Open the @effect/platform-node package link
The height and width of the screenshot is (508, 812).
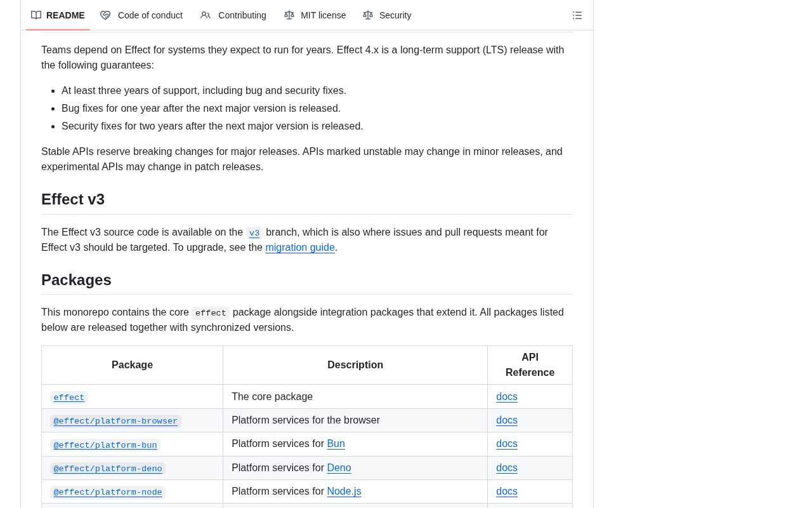[108, 492]
